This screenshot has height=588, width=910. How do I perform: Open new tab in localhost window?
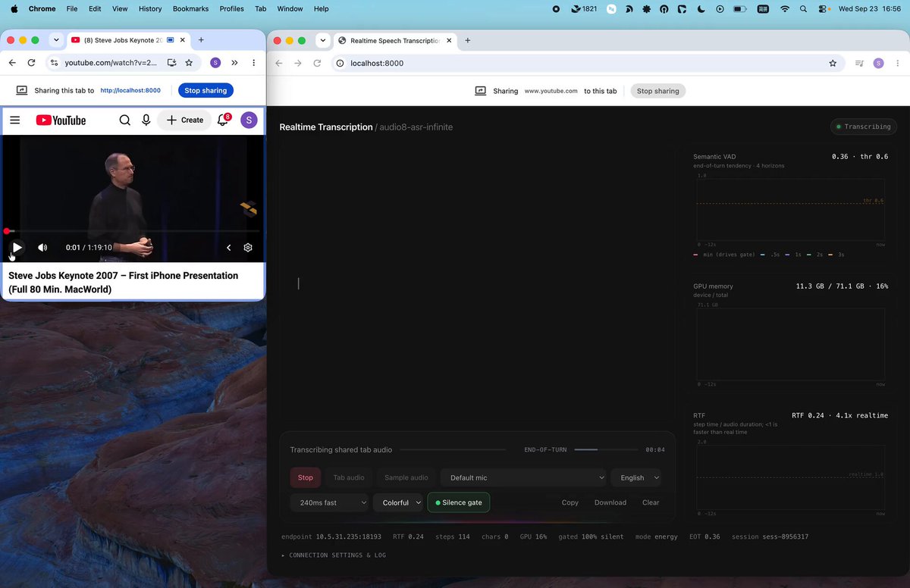(468, 40)
